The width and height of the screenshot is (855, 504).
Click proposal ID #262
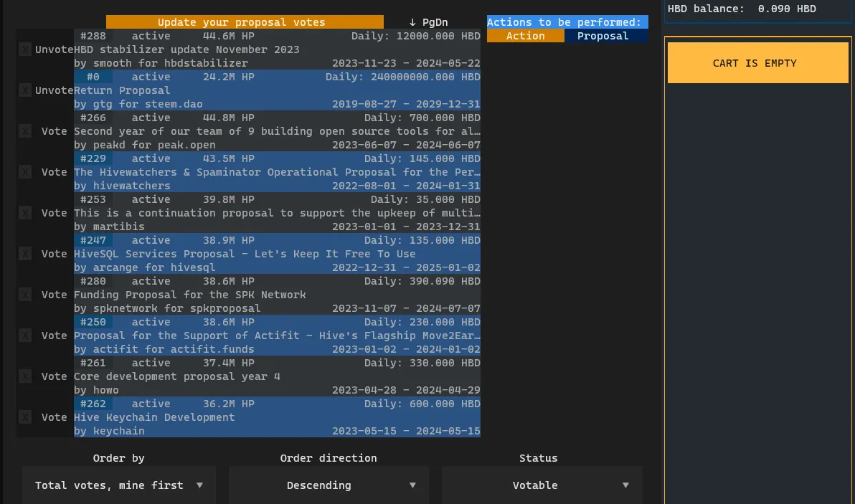click(x=93, y=404)
